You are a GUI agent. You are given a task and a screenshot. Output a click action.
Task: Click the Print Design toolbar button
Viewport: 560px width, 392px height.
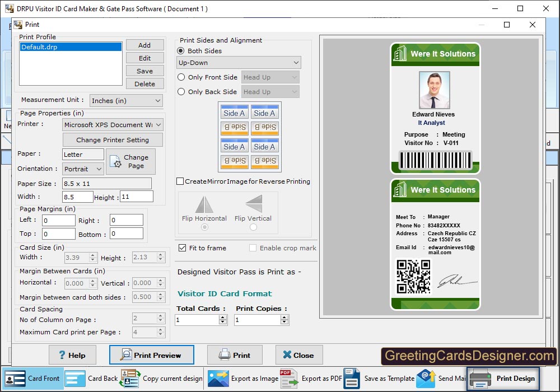(x=503, y=379)
